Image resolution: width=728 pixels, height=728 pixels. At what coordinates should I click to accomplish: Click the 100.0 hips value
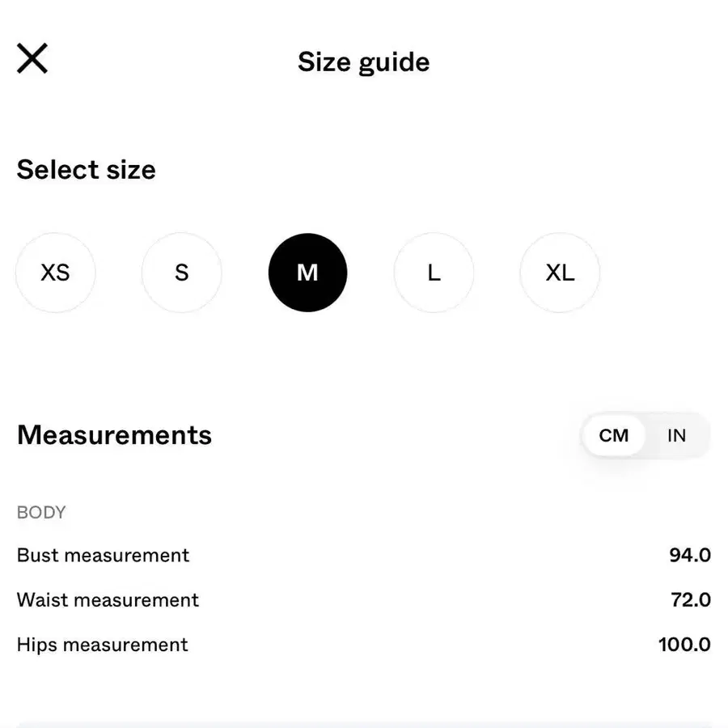tap(685, 645)
